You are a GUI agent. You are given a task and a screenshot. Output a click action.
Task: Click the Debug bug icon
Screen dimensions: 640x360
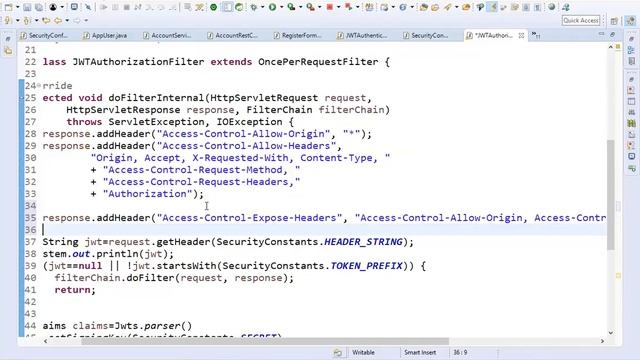pyautogui.click(x=254, y=7)
